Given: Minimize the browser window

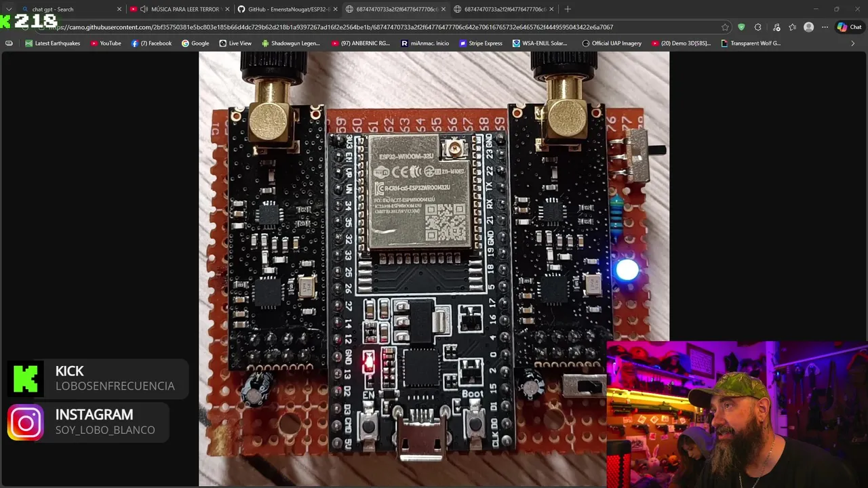Looking at the screenshot, I should pyautogui.click(x=816, y=9).
